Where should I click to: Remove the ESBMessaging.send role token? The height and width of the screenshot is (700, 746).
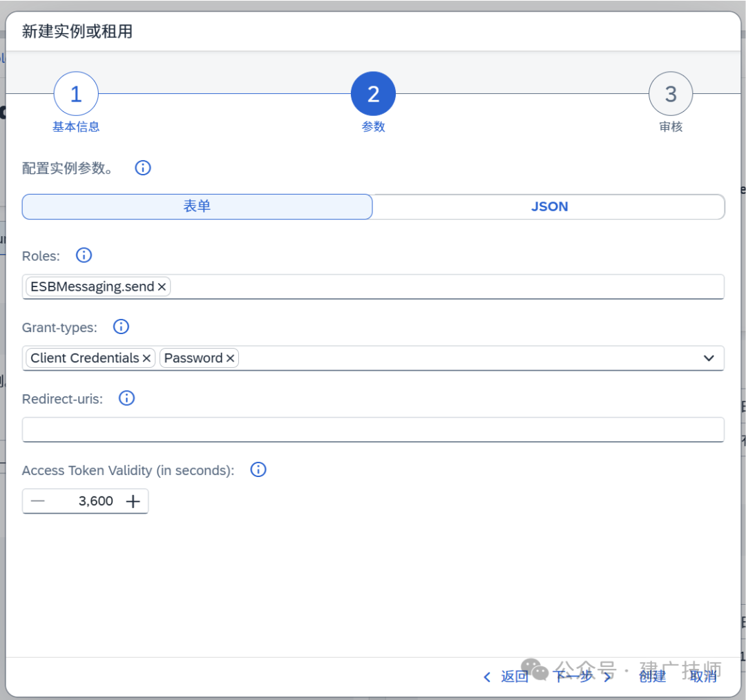pos(162,286)
